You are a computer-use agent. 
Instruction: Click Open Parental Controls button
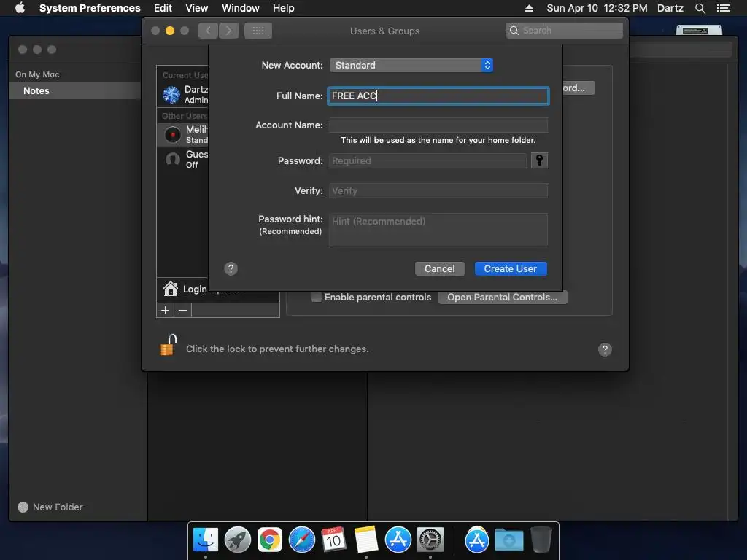tap(502, 297)
